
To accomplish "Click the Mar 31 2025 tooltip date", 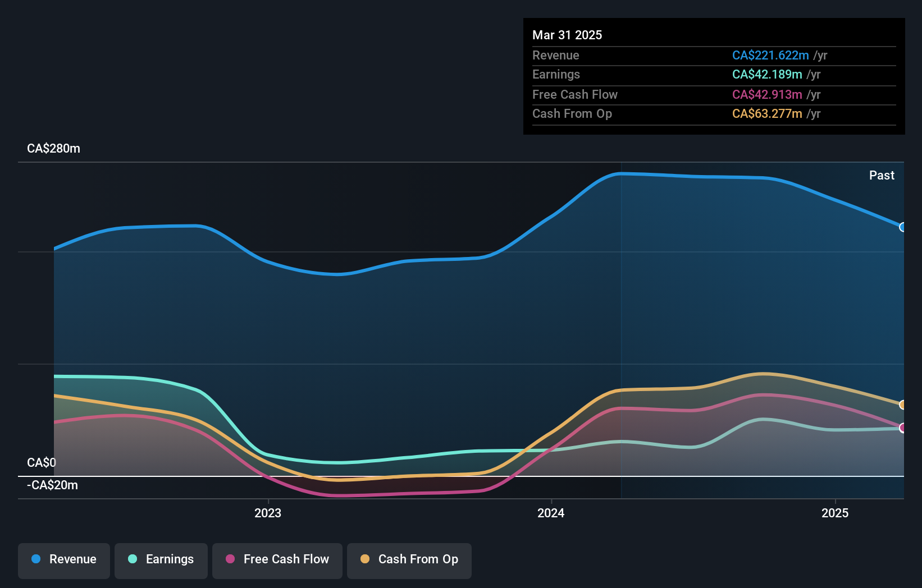I will [x=567, y=35].
